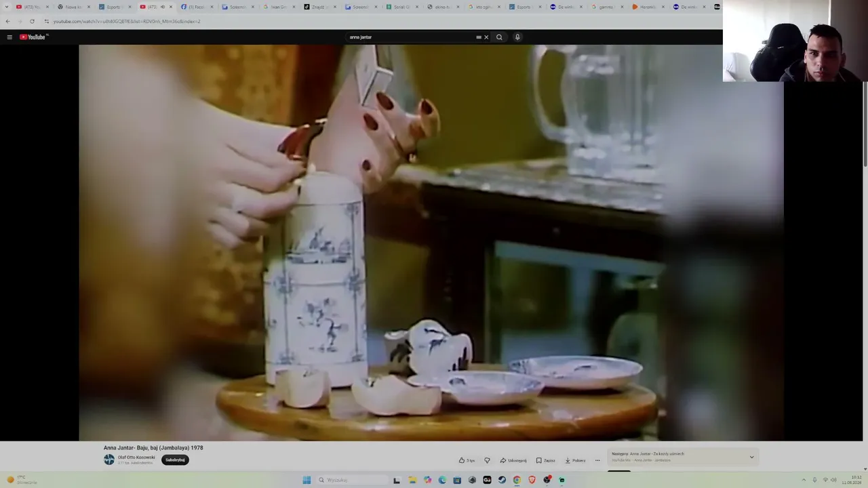Share the video via 'Udostępnij'
Viewport: 868px width, 488px height.
pos(513,460)
